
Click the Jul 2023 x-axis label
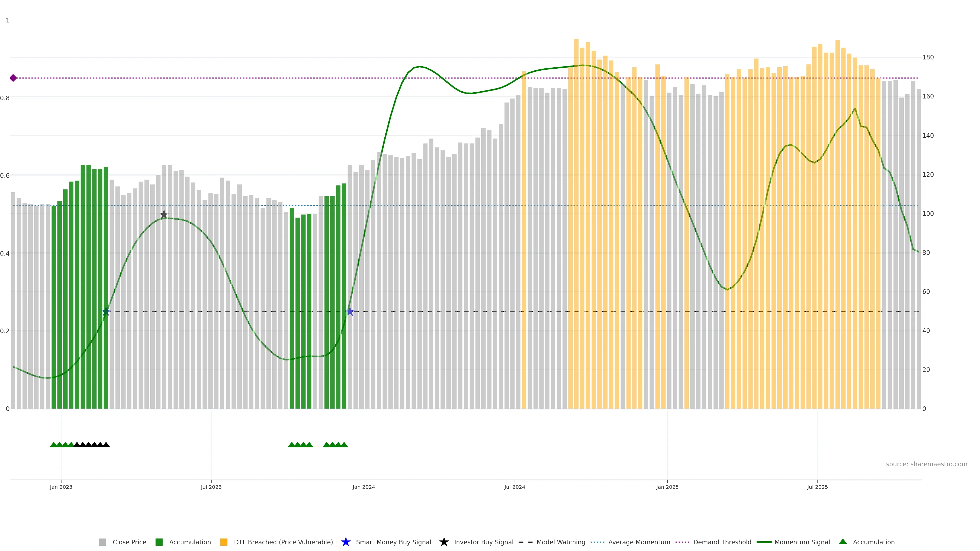pos(211,487)
